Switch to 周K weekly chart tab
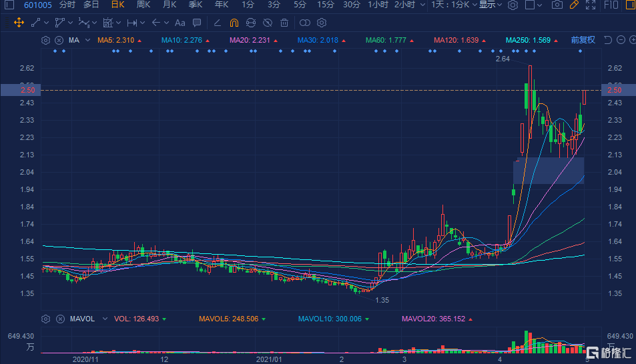 coord(143,5)
